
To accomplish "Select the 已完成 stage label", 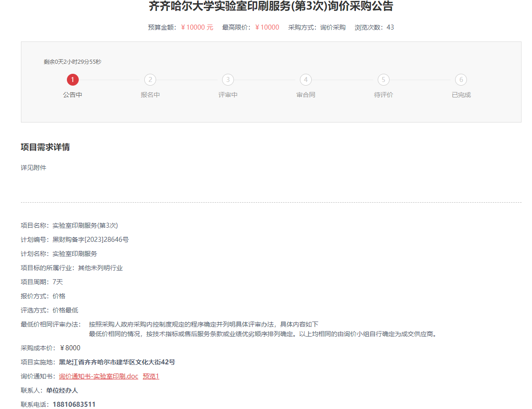I will (461, 95).
